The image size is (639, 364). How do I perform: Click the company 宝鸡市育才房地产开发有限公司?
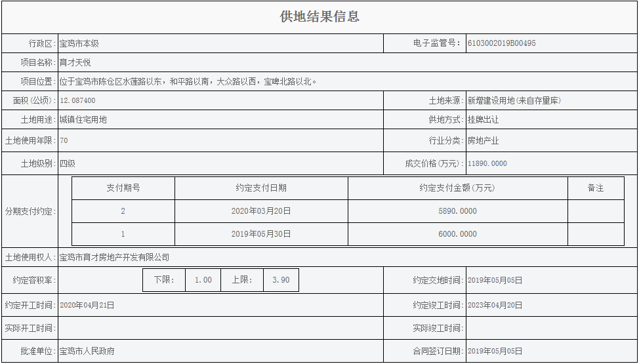coord(115,257)
